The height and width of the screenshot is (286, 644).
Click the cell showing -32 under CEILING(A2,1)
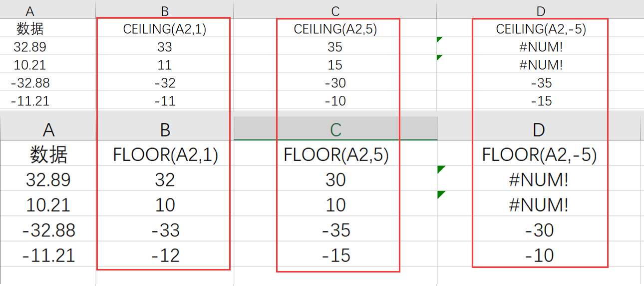click(165, 83)
